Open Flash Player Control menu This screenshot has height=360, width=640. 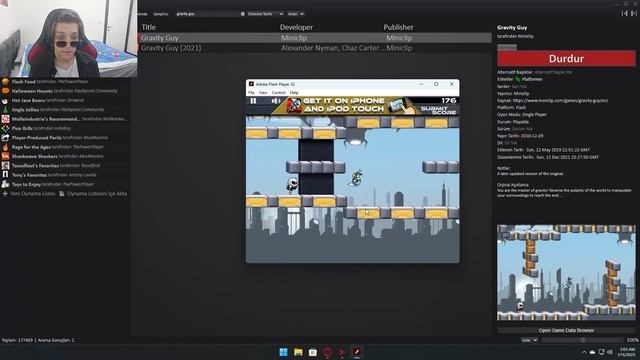(279, 93)
